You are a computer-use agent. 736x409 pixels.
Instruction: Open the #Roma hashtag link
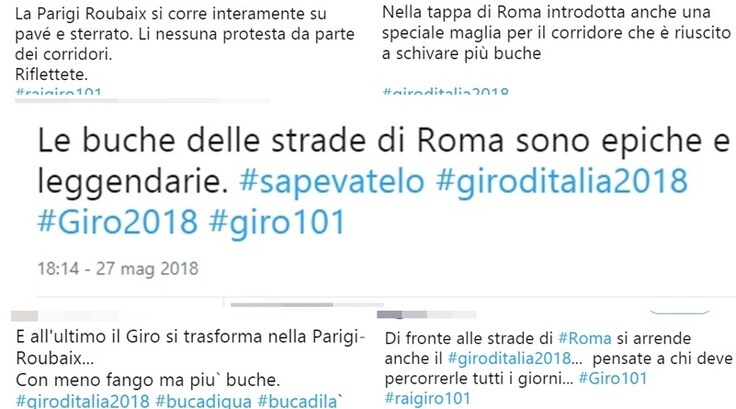click(584, 339)
